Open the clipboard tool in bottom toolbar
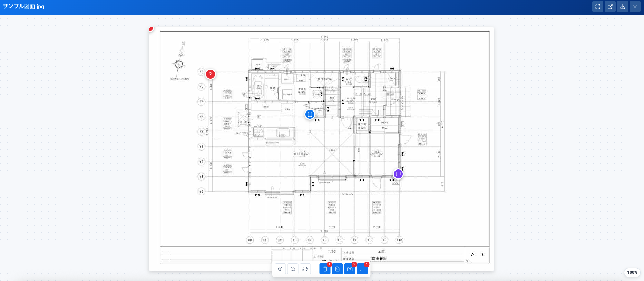Viewport: 644px width, 281px height. point(325,269)
